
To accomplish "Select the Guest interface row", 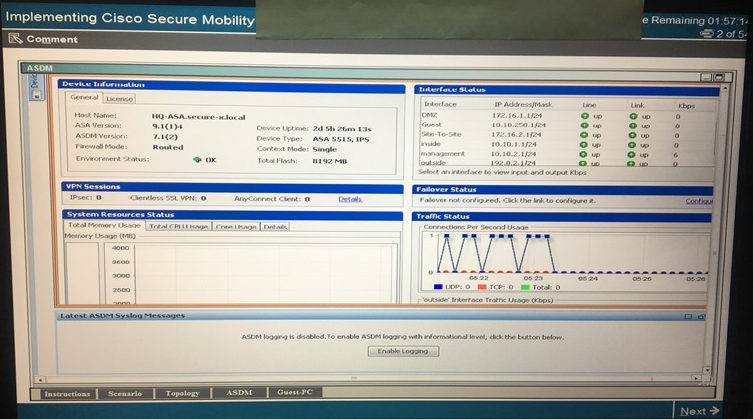I will [x=567, y=125].
